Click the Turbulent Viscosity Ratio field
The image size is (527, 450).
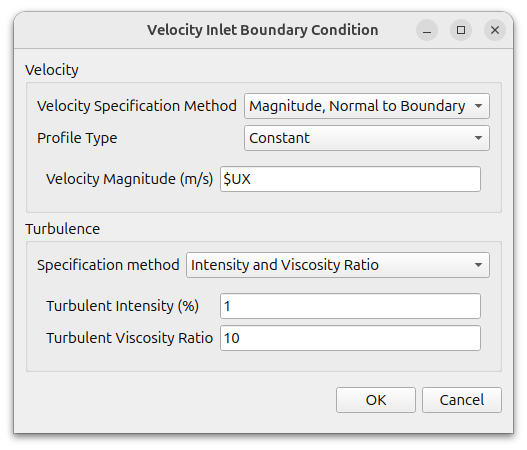(350, 338)
